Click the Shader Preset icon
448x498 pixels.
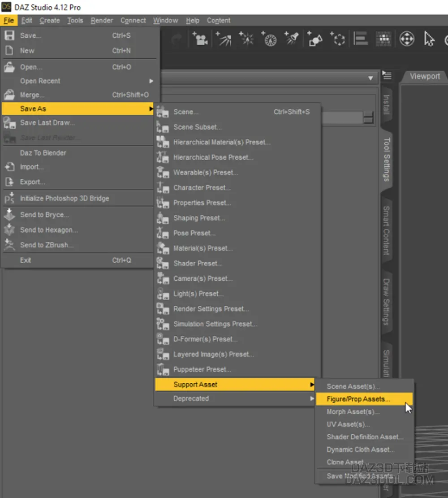163,263
